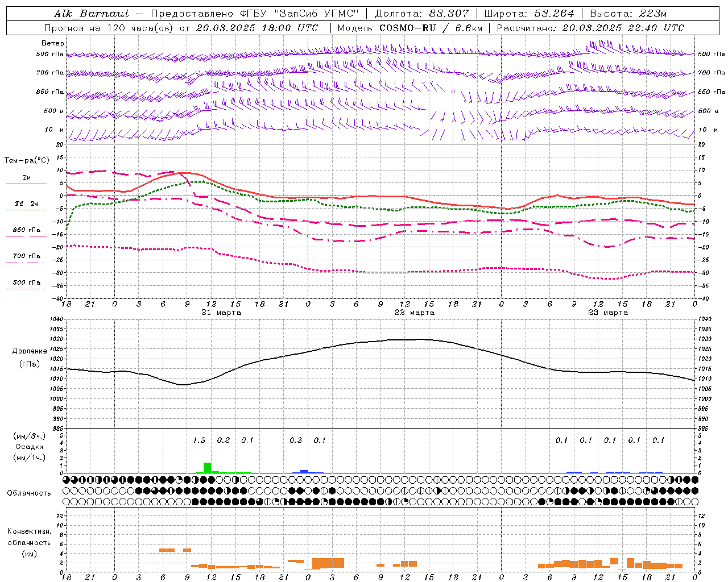The image size is (728, 582).
Task: Click the (гПа) pressure unit label
Action: tap(29, 364)
